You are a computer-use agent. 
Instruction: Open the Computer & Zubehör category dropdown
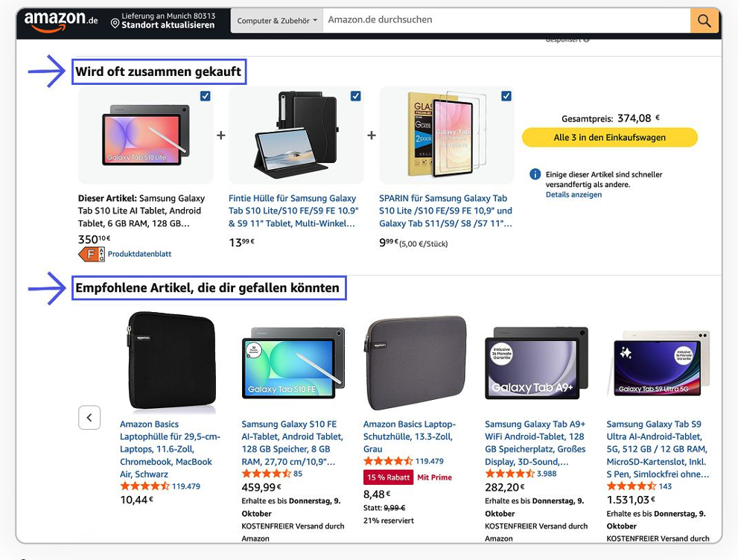click(277, 20)
